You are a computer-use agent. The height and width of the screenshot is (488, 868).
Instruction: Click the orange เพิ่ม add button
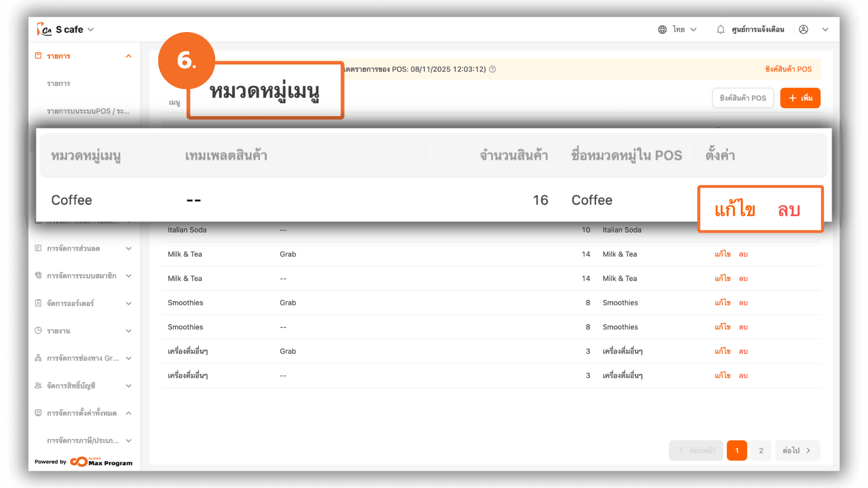(x=800, y=98)
